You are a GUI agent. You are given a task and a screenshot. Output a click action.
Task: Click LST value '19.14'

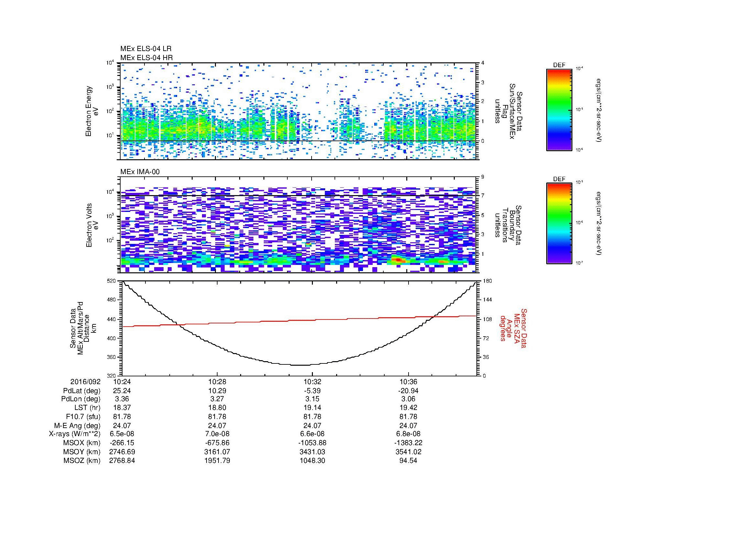312,408
